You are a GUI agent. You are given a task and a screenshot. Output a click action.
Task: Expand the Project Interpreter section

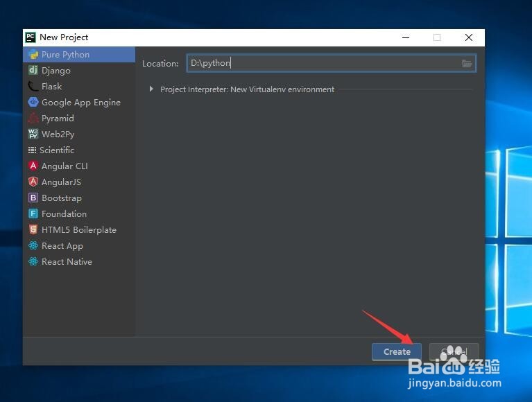click(x=151, y=89)
